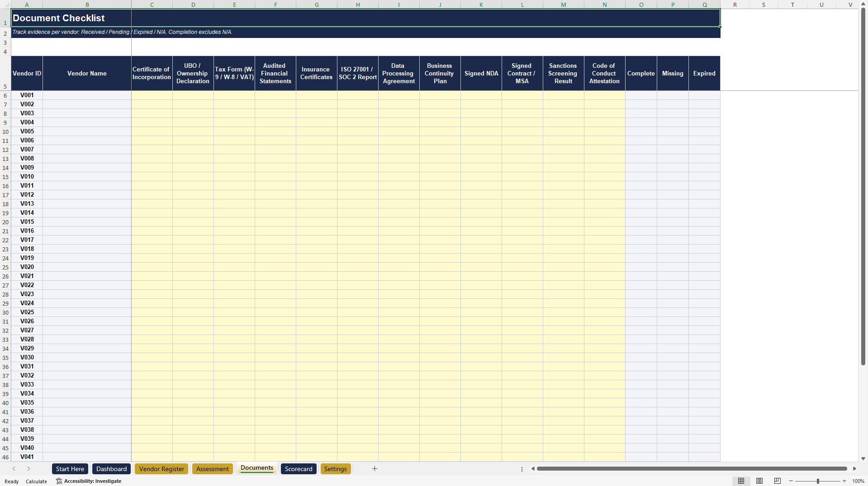The image size is (868, 486).
Task: Click next sheet navigation arrow
Action: coord(28,469)
